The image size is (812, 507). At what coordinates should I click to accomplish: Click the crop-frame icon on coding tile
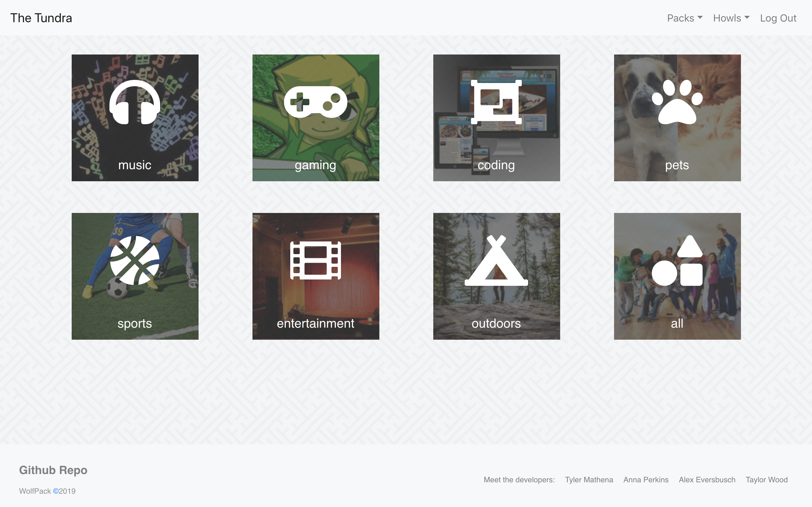tap(496, 102)
